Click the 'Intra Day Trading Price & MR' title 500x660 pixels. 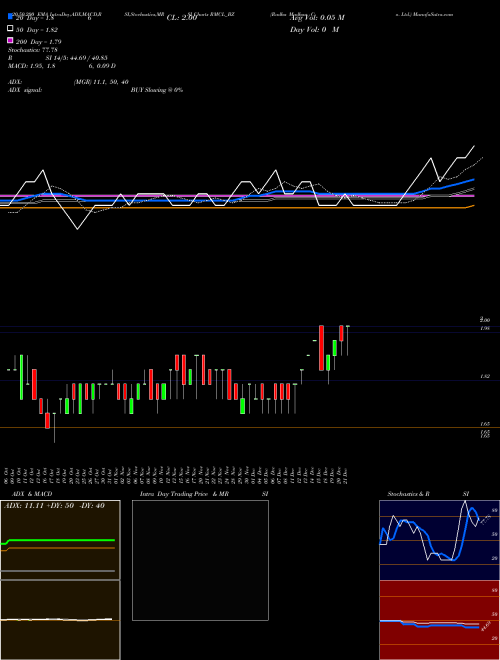[x=184, y=494]
